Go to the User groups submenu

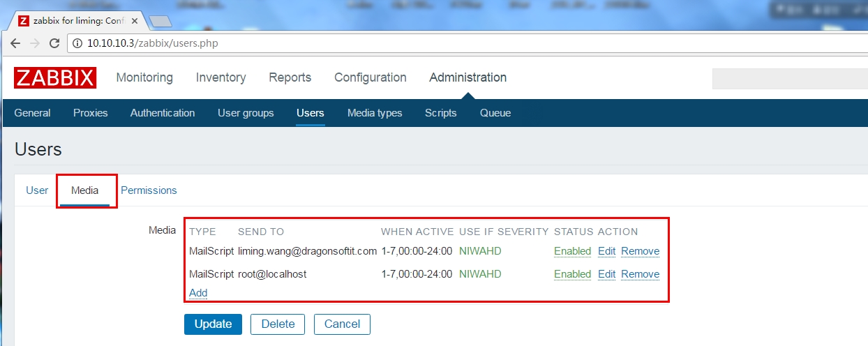[x=246, y=113]
